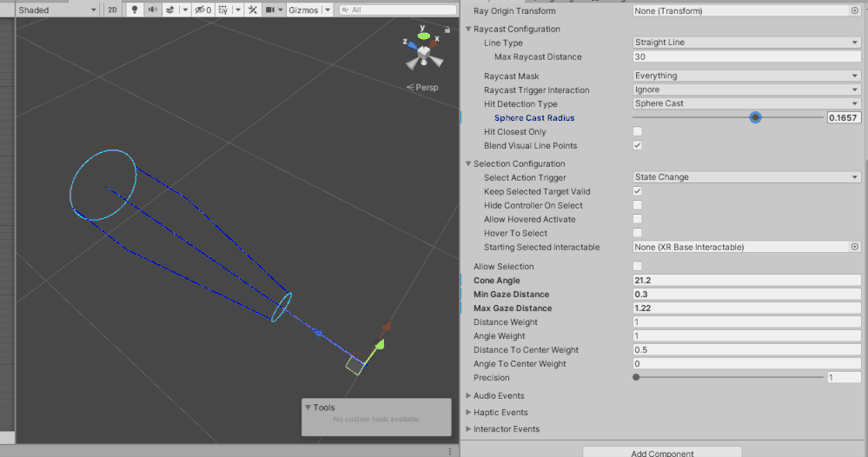Image resolution: width=868 pixels, height=457 pixels.
Task: Toggle scene lighting lightbulb icon
Action: (135, 10)
